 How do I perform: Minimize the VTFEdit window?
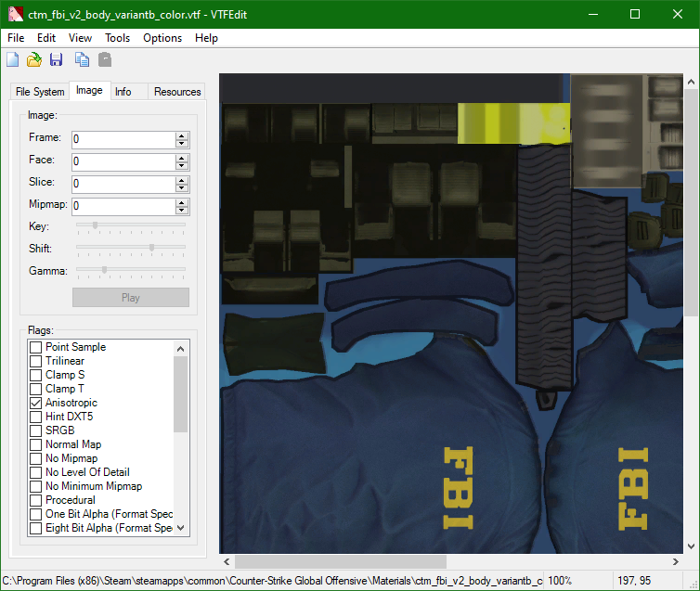coord(593,14)
